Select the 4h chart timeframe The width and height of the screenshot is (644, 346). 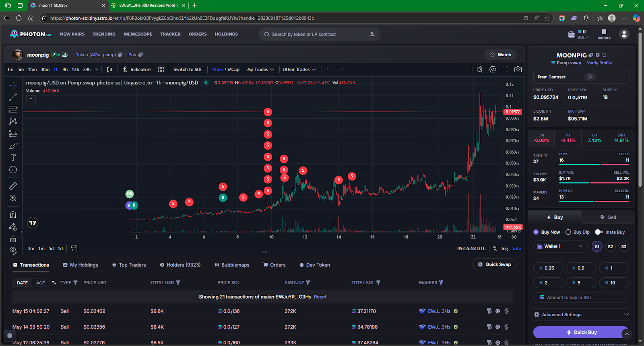point(65,70)
